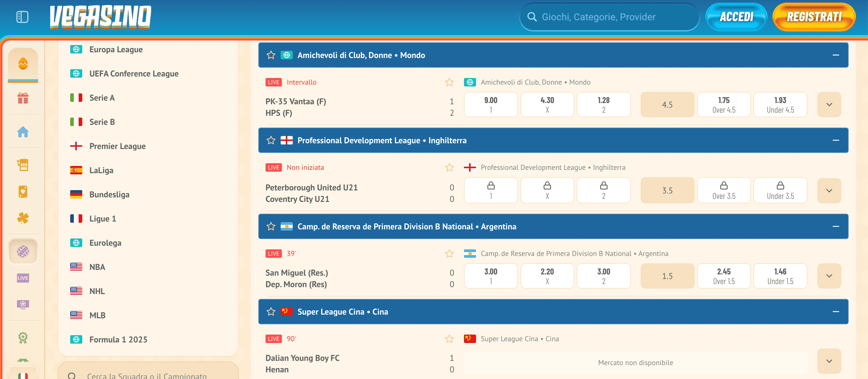Expand additional odds for Dalian Young Boy FC
Image resolution: width=868 pixels, height=379 pixels.
point(829,361)
